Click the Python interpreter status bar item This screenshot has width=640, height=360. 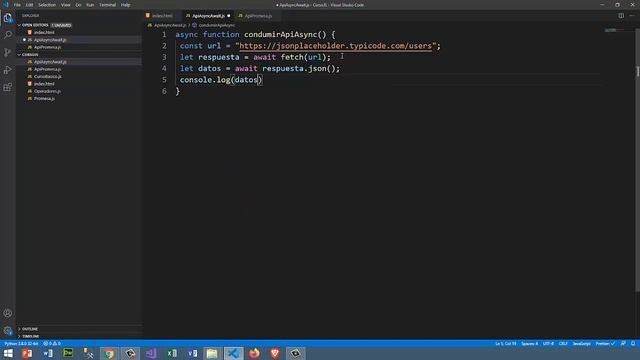point(21,344)
